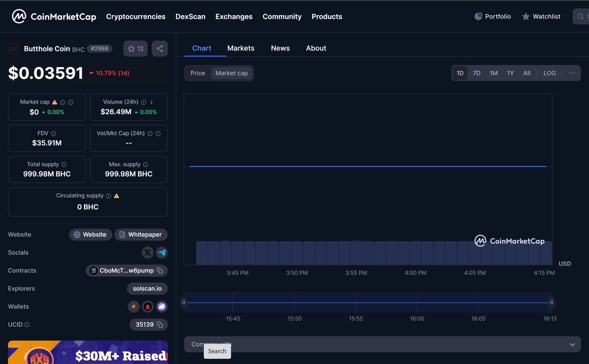Image resolution: width=589 pixels, height=364 pixels.
Task: Click the $0.03591 price value
Action: coord(46,73)
